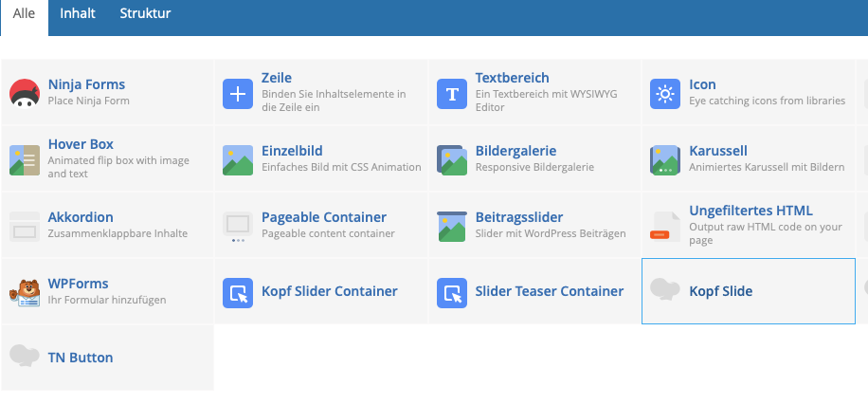The image size is (868, 405).
Task: Choose the Icon element sun icon
Action: [x=665, y=94]
